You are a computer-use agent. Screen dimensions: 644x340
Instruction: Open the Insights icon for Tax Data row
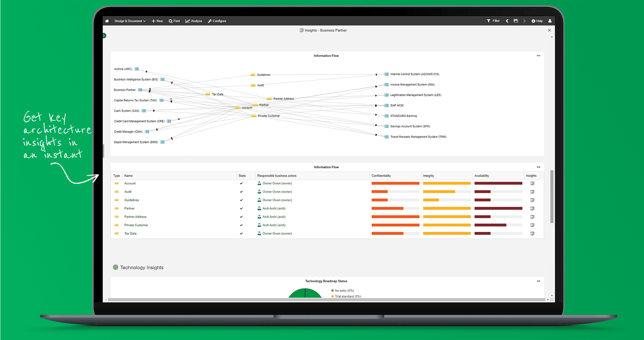pyautogui.click(x=532, y=233)
